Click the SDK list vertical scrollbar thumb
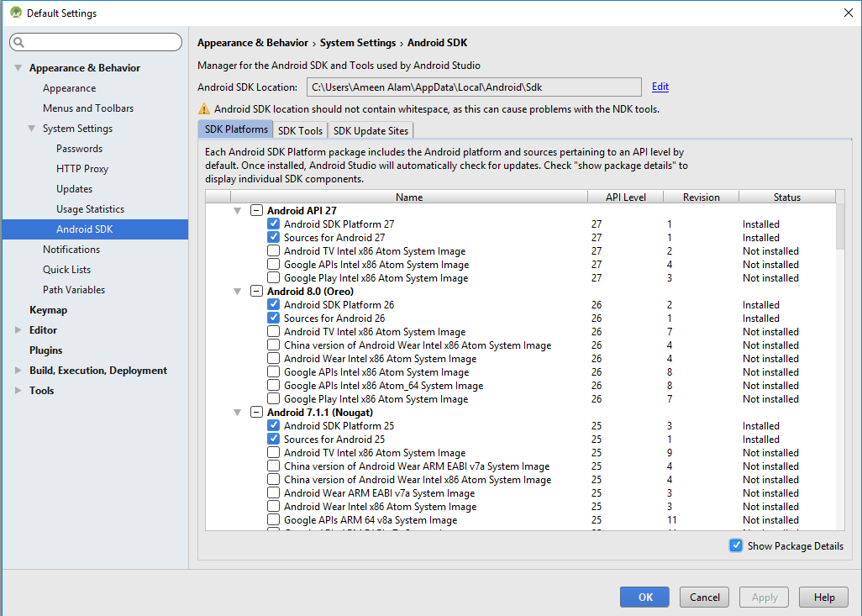 (x=840, y=227)
